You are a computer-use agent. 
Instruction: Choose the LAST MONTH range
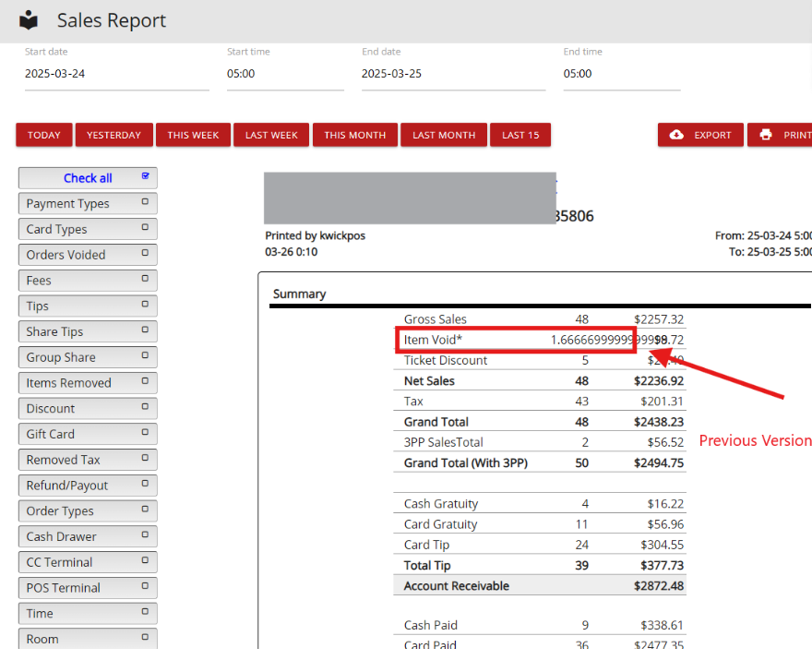(x=444, y=135)
